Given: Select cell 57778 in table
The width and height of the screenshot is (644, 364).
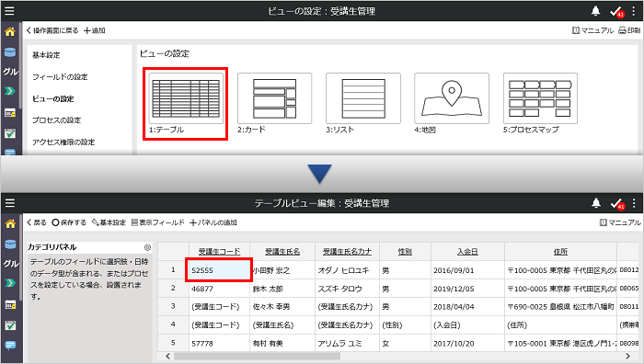Looking at the screenshot, I should (x=219, y=343).
